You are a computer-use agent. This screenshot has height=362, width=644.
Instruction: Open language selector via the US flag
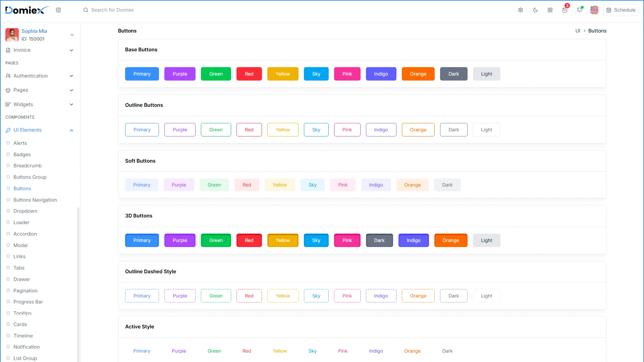pyautogui.click(x=594, y=10)
